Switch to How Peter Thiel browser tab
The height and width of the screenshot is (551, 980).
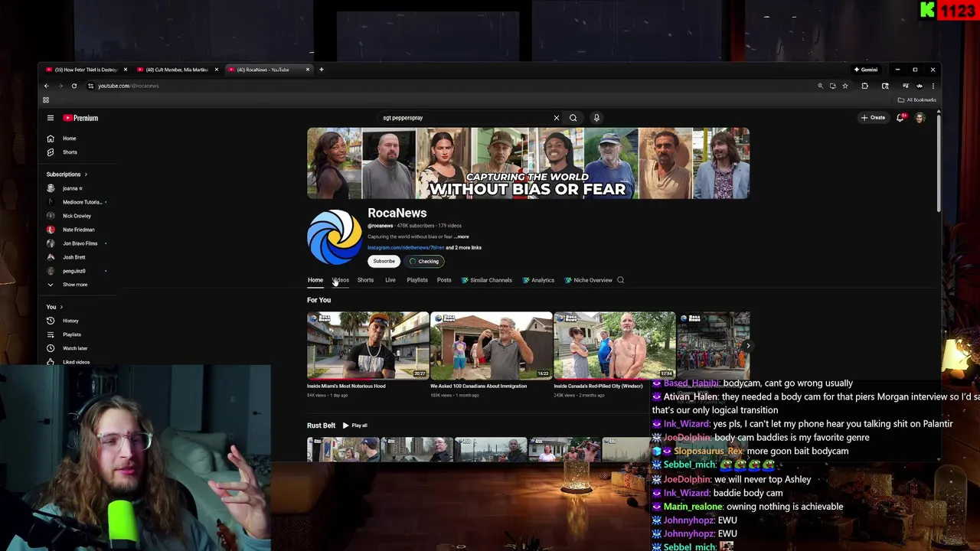point(84,70)
